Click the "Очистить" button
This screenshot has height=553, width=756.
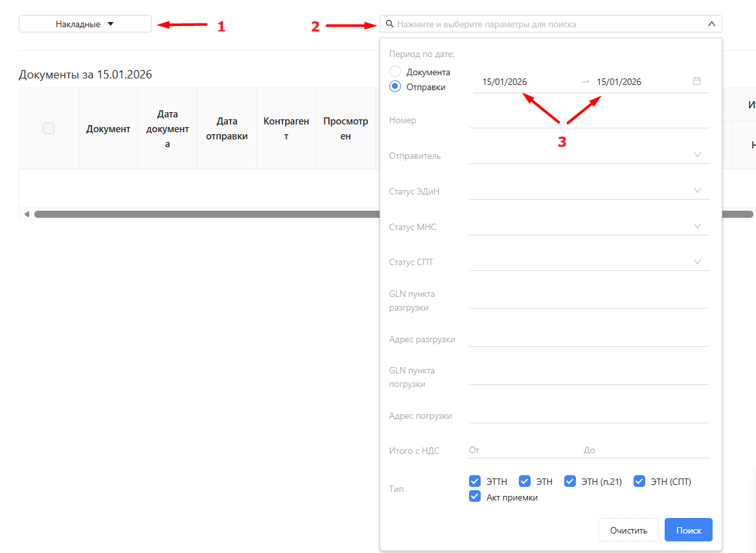pos(628,530)
